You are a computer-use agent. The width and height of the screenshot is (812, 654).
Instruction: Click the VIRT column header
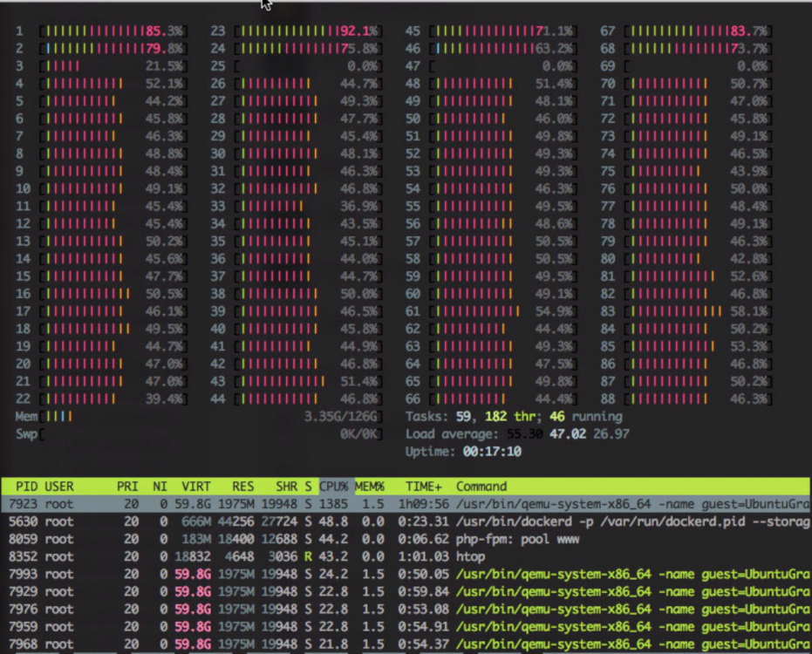(x=195, y=487)
